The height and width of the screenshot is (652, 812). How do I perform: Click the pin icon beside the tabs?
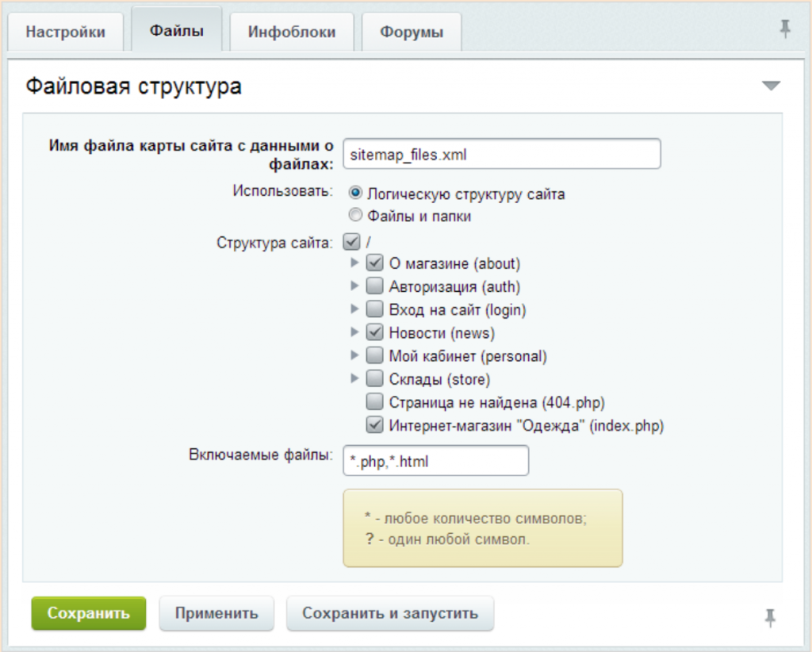784,30
